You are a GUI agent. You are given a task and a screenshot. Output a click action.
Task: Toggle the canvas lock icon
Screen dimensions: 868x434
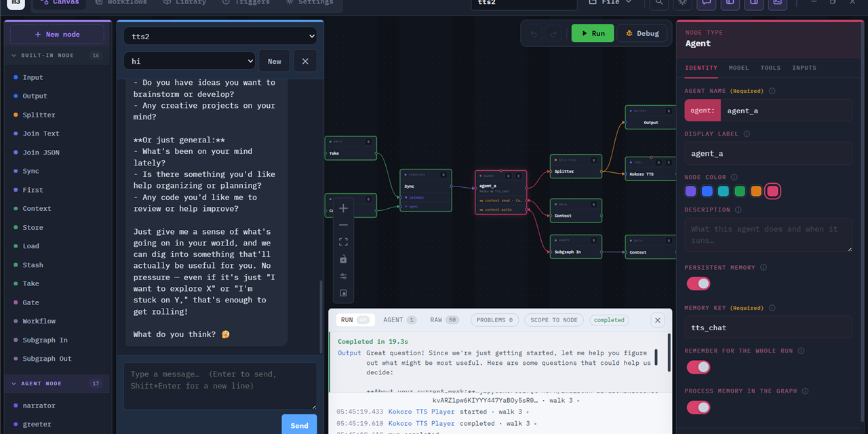point(343,259)
